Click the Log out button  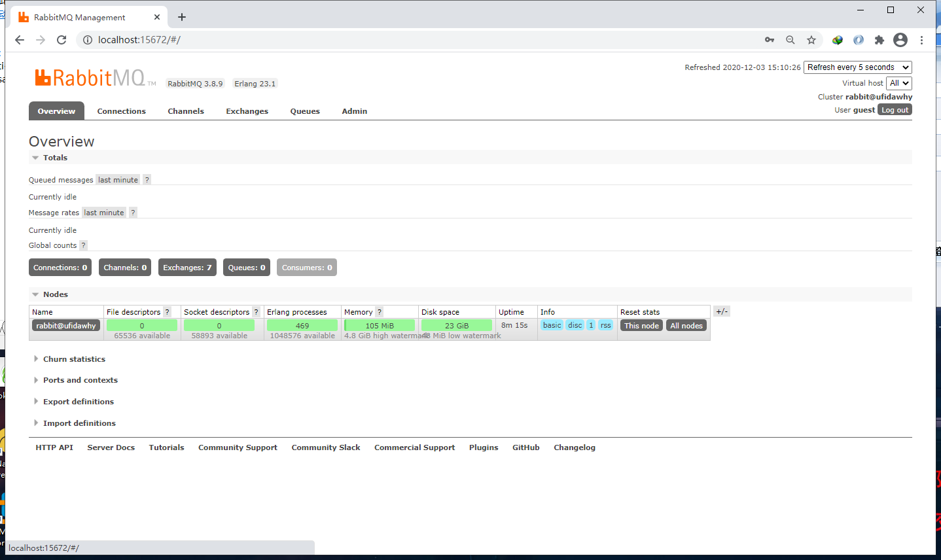(894, 109)
